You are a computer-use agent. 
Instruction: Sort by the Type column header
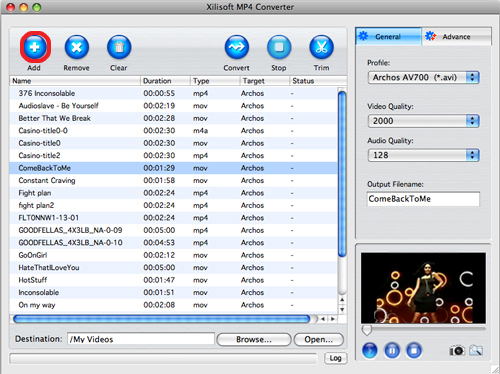pos(215,81)
